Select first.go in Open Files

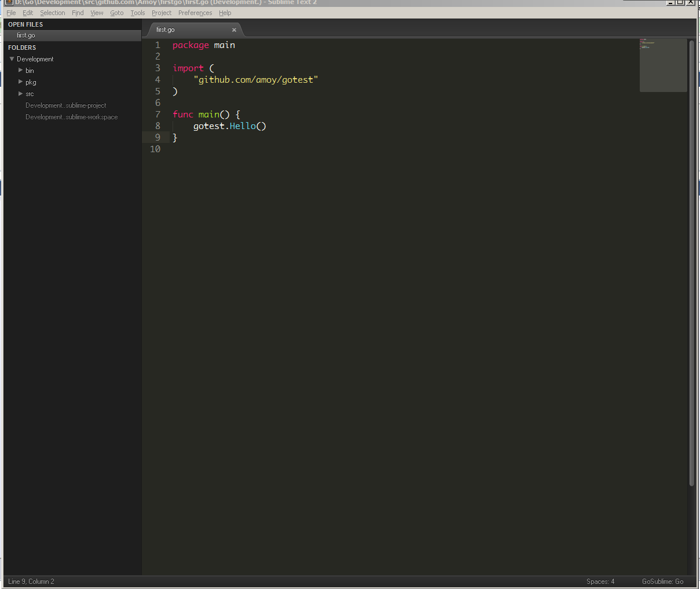pos(72,35)
